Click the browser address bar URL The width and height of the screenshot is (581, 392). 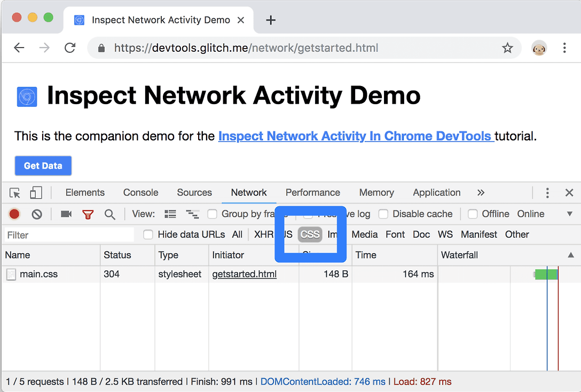[246, 48]
